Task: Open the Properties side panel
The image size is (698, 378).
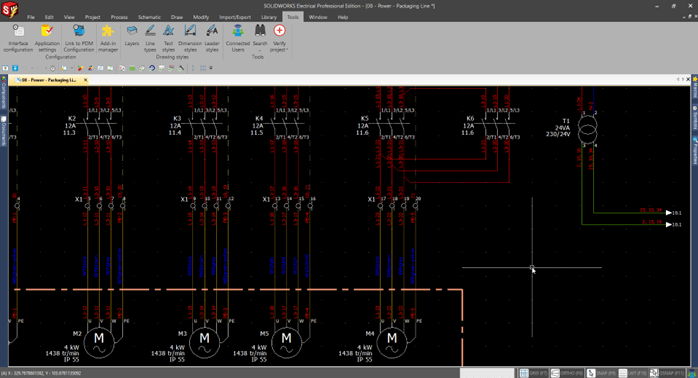Action: pyautogui.click(x=694, y=151)
